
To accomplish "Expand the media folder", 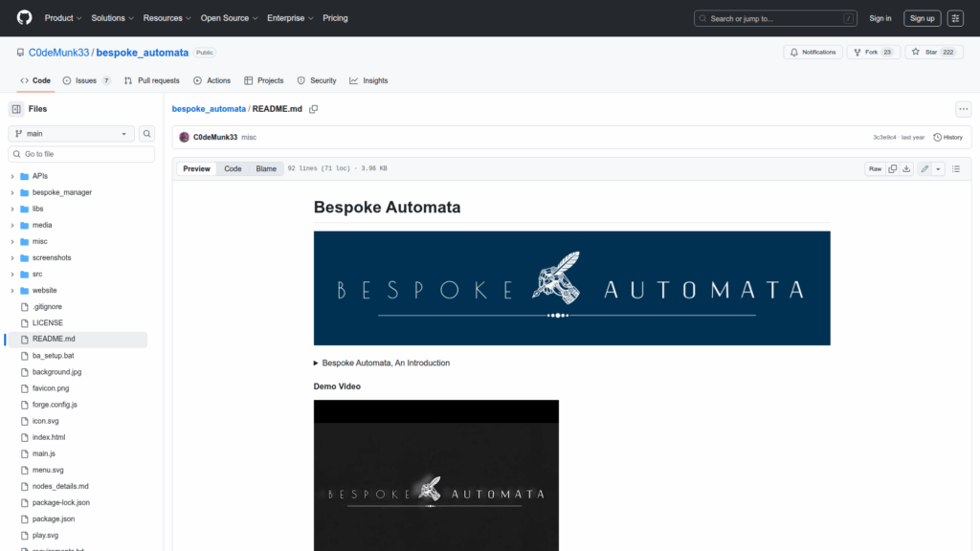I will point(12,225).
